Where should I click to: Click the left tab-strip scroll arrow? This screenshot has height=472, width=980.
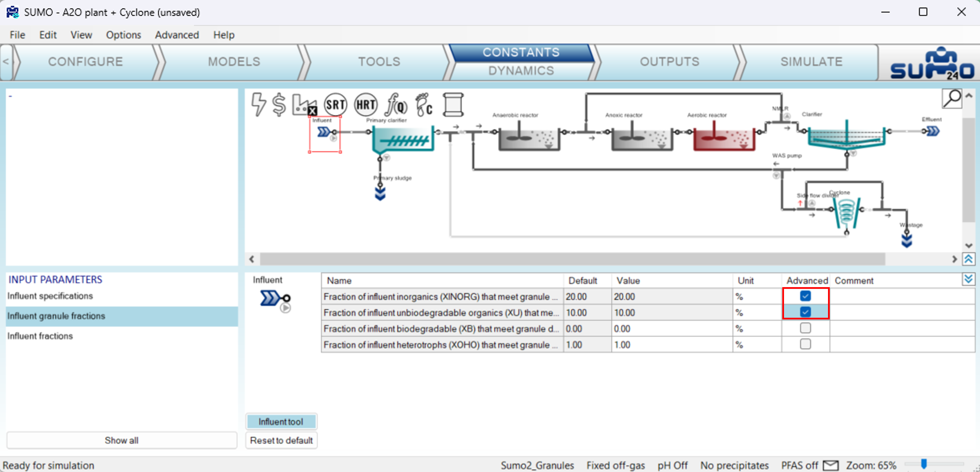pos(6,61)
